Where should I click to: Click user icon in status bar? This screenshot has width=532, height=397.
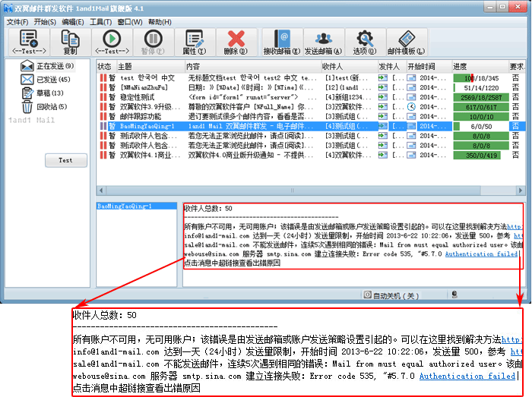(454, 295)
